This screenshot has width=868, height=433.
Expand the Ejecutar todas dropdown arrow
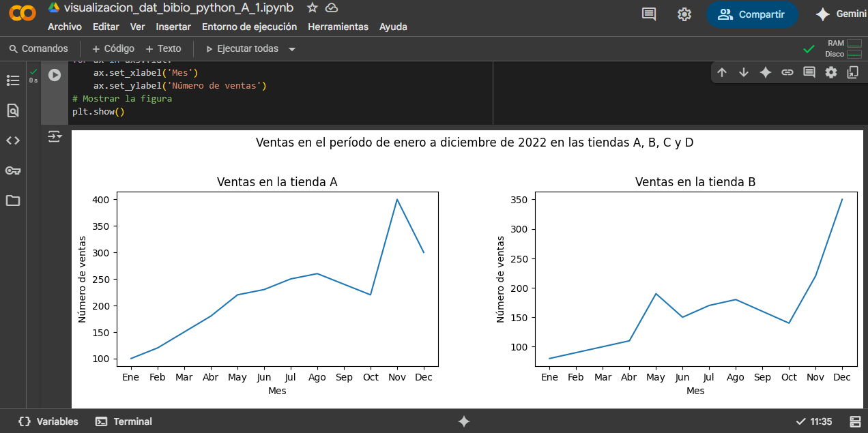coord(292,49)
